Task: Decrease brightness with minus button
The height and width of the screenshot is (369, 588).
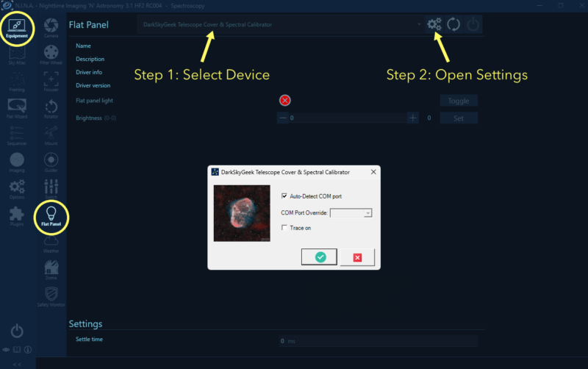Action: click(x=283, y=118)
